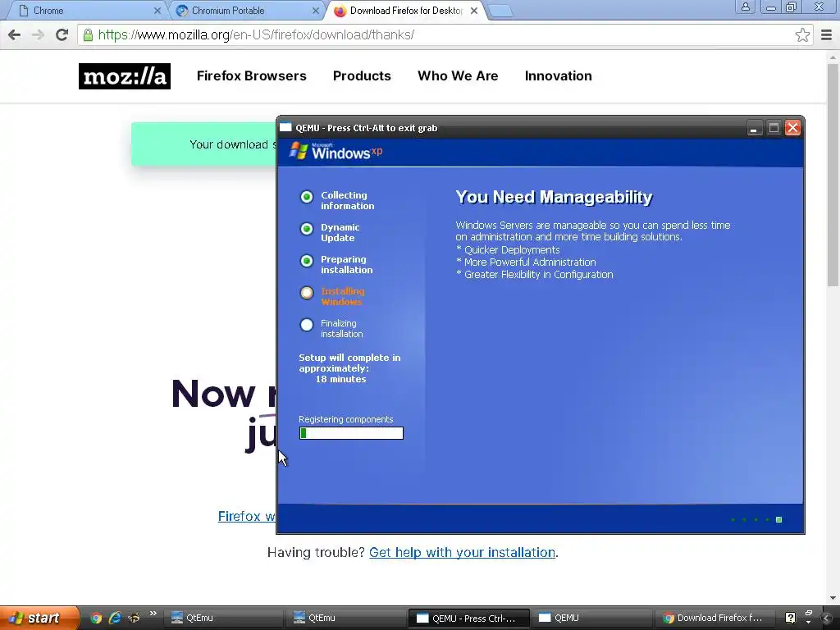Click the QEMU window title bar icon
Image resolution: width=840 pixels, height=630 pixels.
pyautogui.click(x=285, y=127)
